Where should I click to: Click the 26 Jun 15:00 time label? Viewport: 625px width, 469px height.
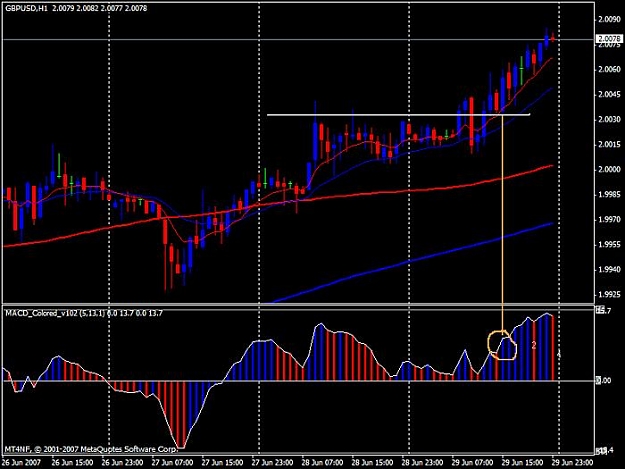coord(73,463)
